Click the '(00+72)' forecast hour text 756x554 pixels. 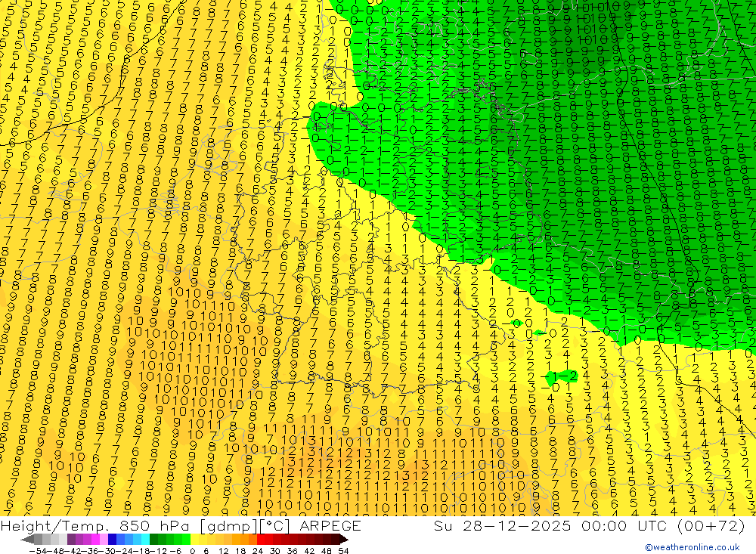(711, 526)
